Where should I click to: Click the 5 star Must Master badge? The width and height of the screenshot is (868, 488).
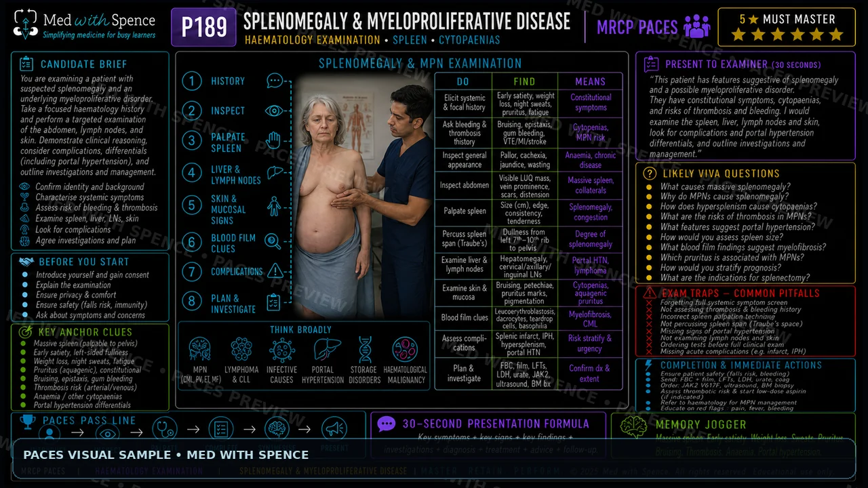click(787, 27)
